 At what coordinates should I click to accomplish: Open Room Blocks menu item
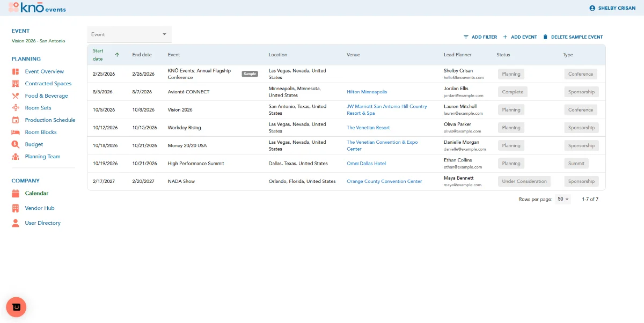pyautogui.click(x=40, y=133)
